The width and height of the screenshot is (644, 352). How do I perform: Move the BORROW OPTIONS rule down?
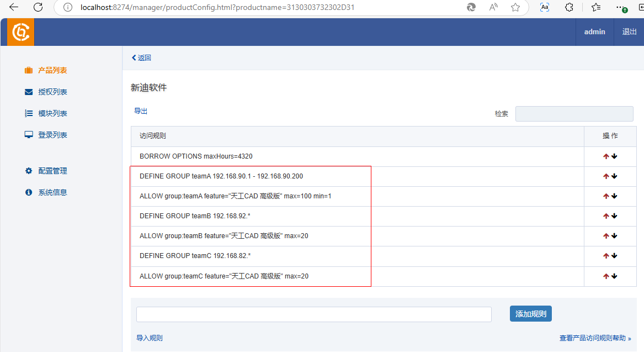click(x=614, y=156)
